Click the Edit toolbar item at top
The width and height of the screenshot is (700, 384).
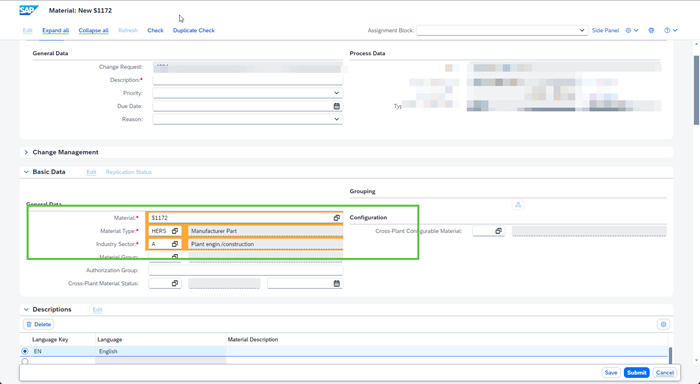point(28,30)
